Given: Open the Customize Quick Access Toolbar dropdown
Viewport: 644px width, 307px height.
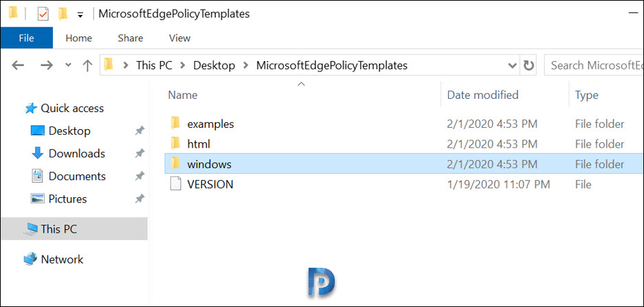Looking at the screenshot, I should [80, 15].
